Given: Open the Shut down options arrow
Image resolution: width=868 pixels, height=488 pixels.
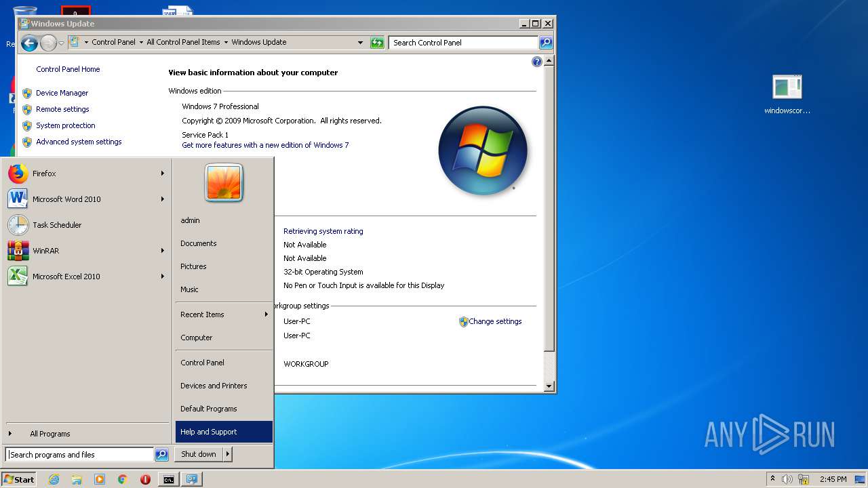Looking at the screenshot, I should coord(228,454).
